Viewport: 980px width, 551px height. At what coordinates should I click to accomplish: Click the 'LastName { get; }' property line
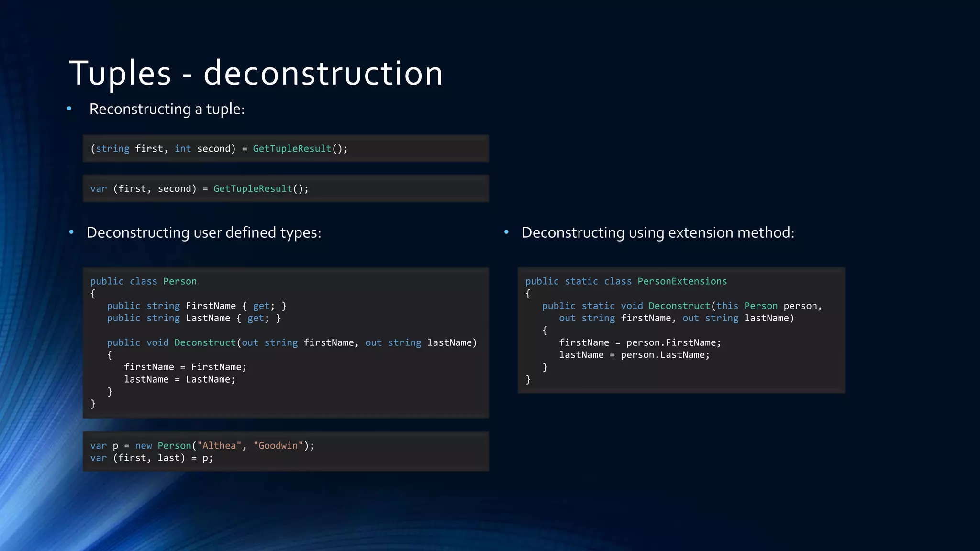click(194, 318)
